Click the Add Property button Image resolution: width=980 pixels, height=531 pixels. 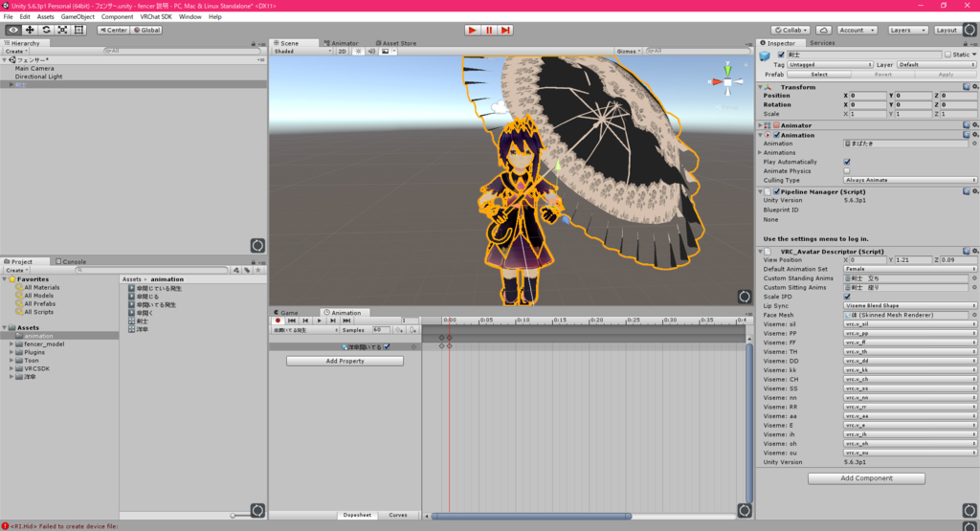pos(345,361)
